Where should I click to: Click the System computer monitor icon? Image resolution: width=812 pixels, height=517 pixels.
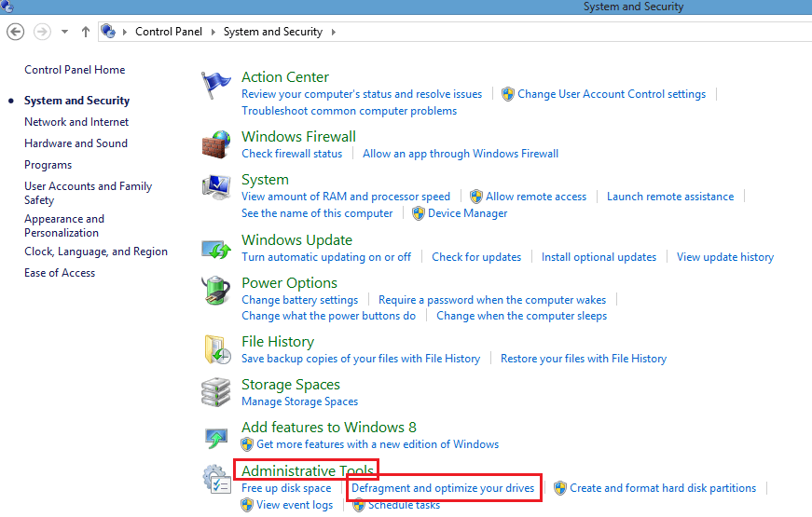coord(216,187)
